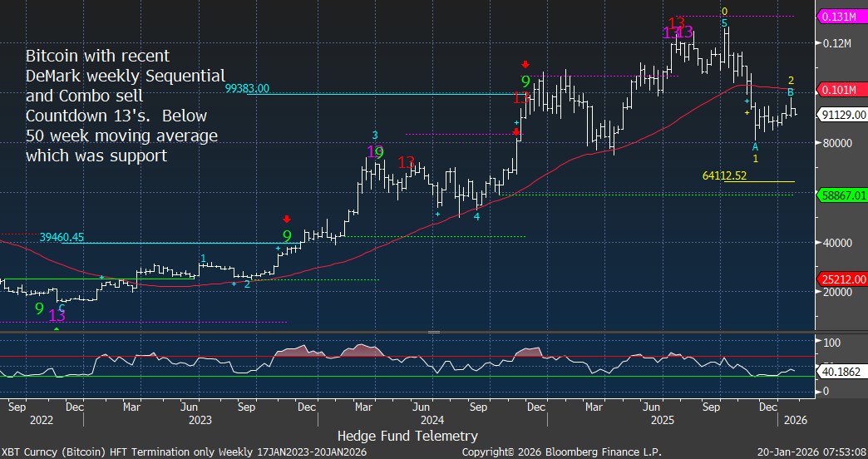Select the yellow 0 marker above the 2025 peak

point(724,12)
